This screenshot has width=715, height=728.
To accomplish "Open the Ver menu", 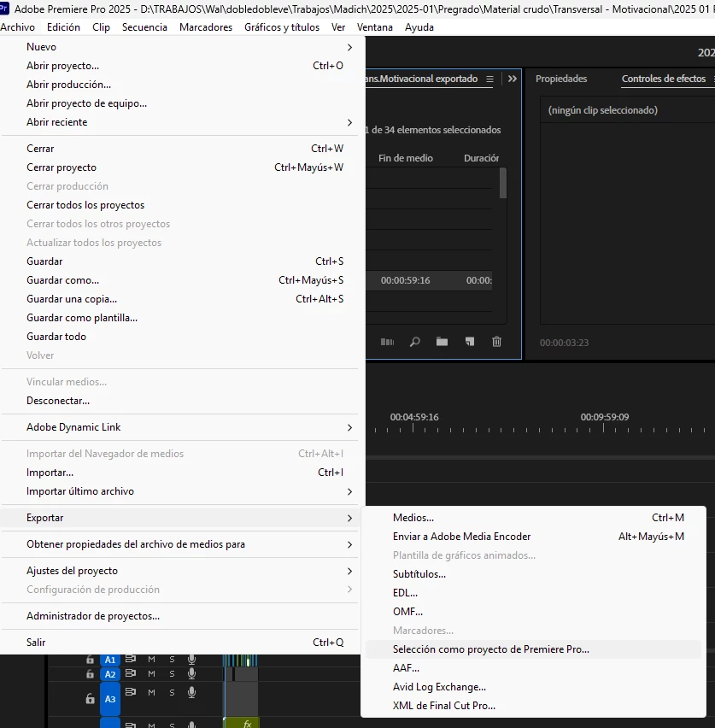I will pyautogui.click(x=338, y=27).
